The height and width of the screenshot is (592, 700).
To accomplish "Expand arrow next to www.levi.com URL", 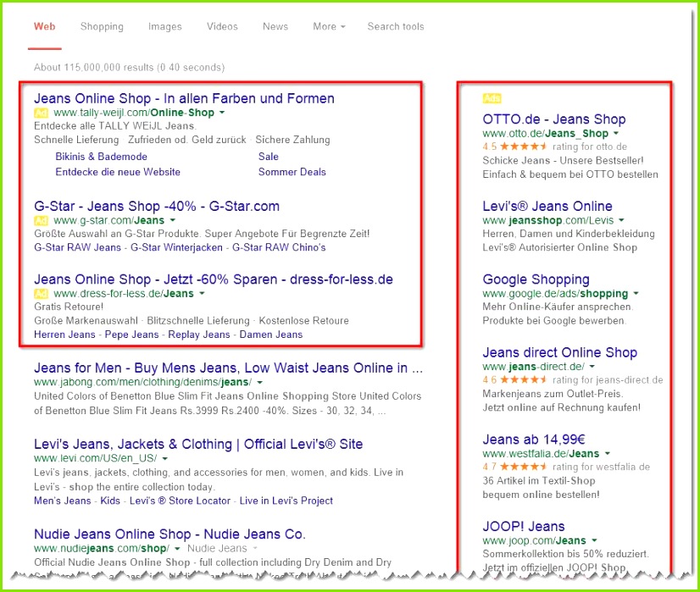I will click(165, 459).
